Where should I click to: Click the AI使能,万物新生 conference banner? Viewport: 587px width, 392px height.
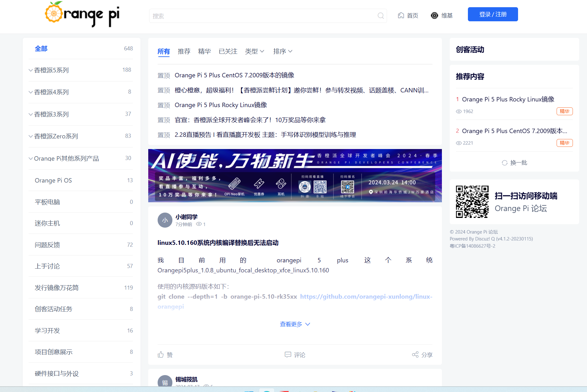pos(295,175)
